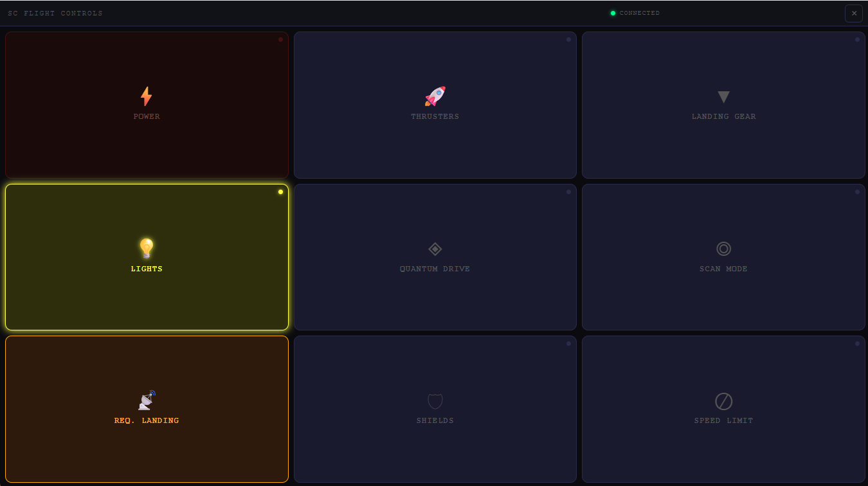
Task: Toggle the Power tile
Action: pos(147,105)
